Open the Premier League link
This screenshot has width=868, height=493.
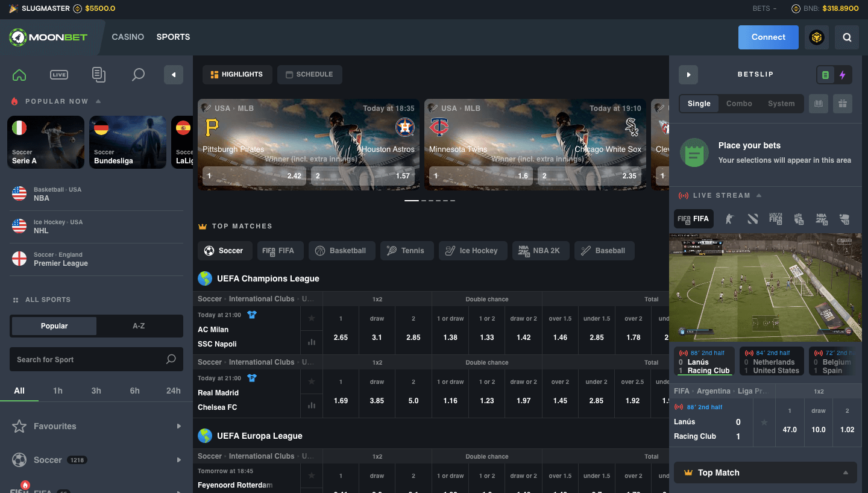click(96, 259)
